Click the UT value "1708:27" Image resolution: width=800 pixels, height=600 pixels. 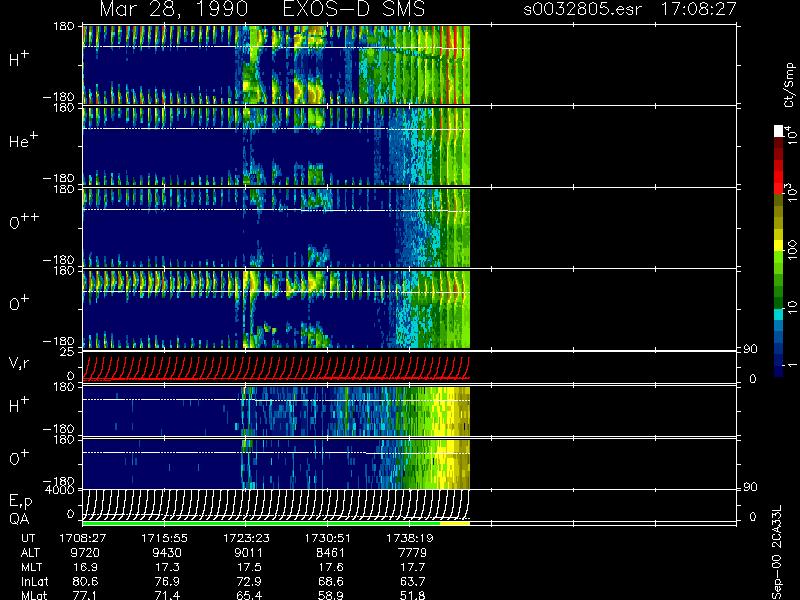tap(82, 538)
